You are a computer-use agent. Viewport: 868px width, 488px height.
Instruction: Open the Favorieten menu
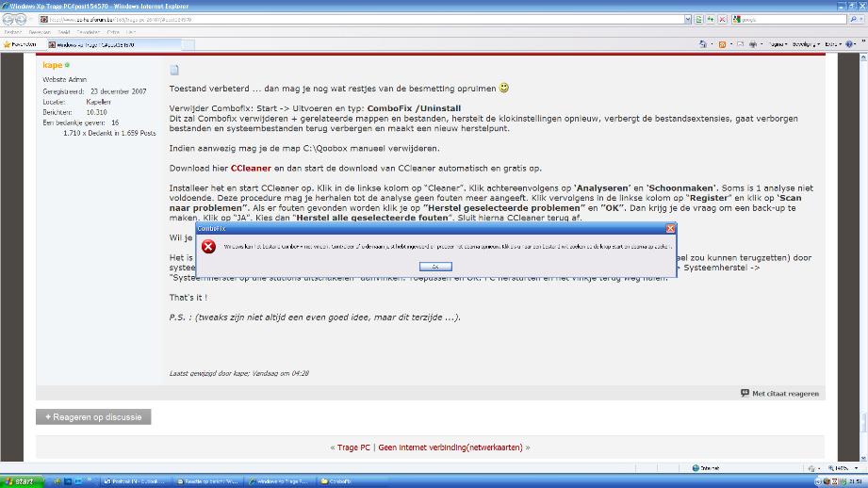(89, 32)
